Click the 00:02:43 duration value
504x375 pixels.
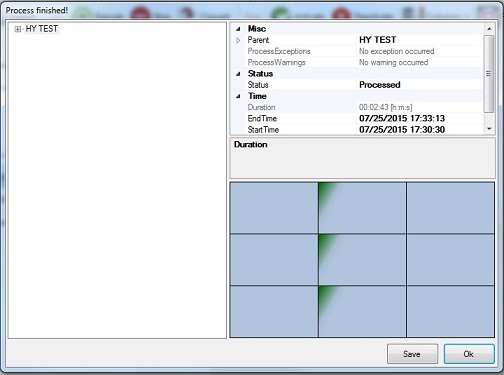tap(385, 107)
